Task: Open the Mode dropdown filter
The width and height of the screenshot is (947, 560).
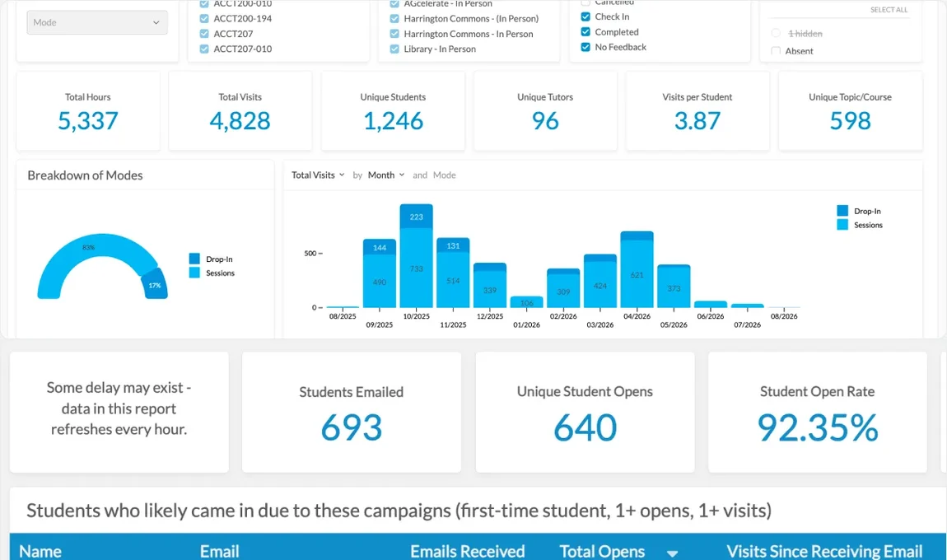Action: [x=97, y=22]
